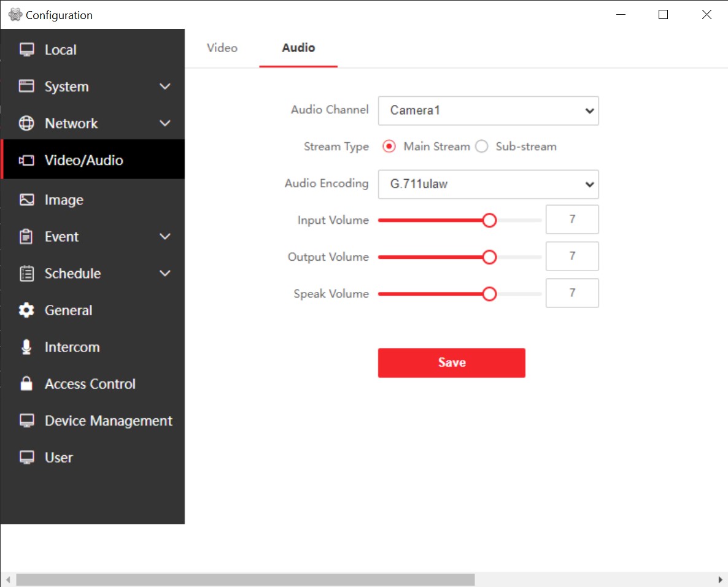This screenshot has height=587, width=728.
Task: Click the Access Control padlock icon
Action: point(26,383)
